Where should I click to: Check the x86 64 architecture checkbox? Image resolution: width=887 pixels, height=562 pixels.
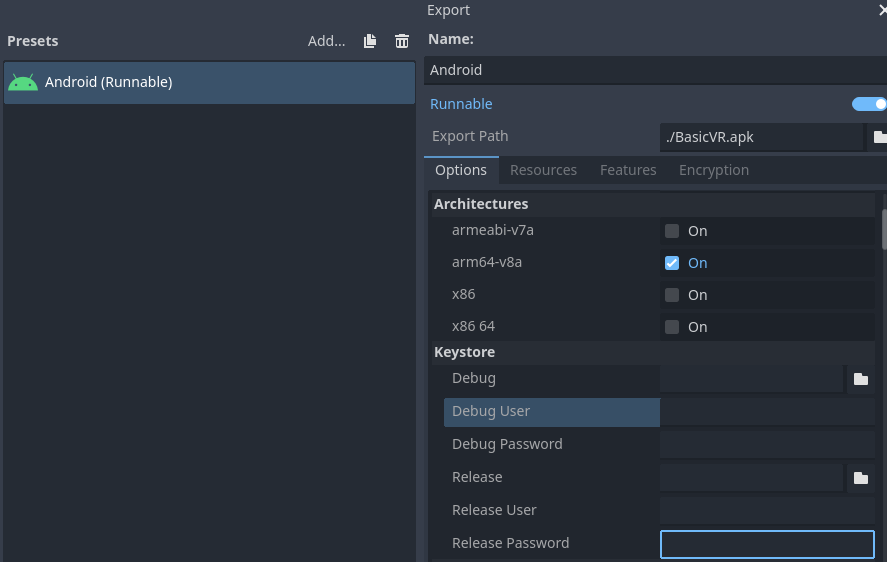(x=672, y=327)
